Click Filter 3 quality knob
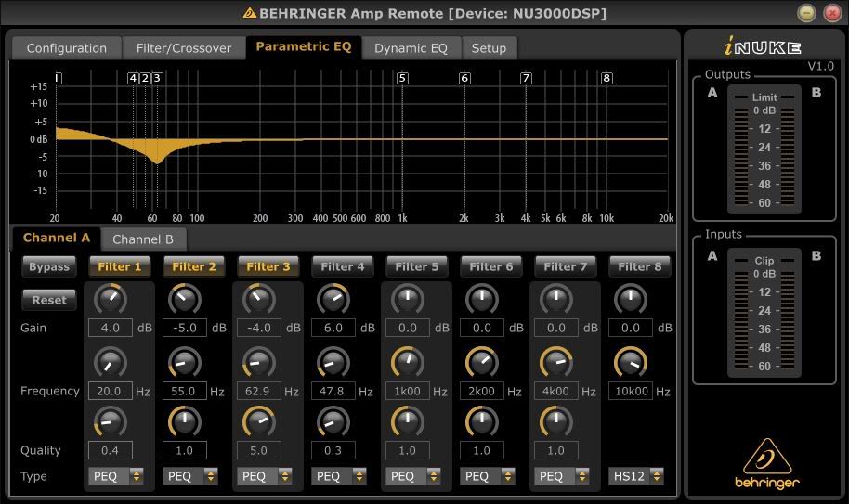Viewport: 849px width, 504px height. (259, 421)
